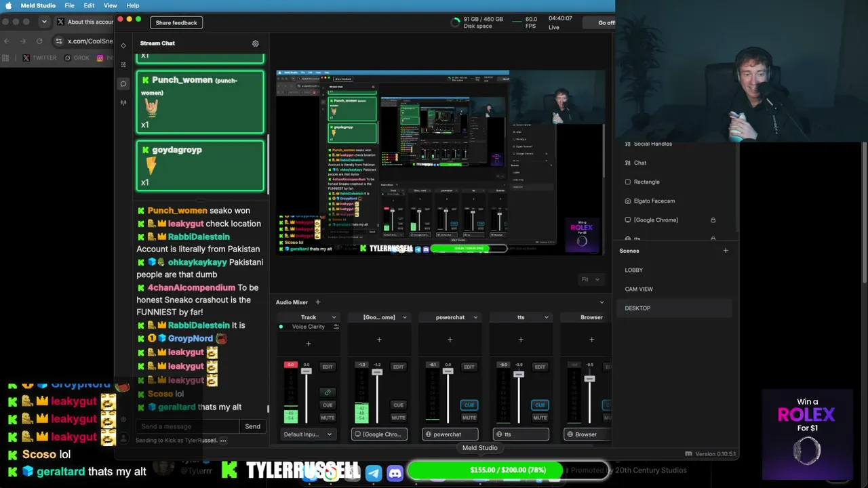Add an effect to the Browser channel
Image resolution: width=868 pixels, height=488 pixels.
[591, 340]
